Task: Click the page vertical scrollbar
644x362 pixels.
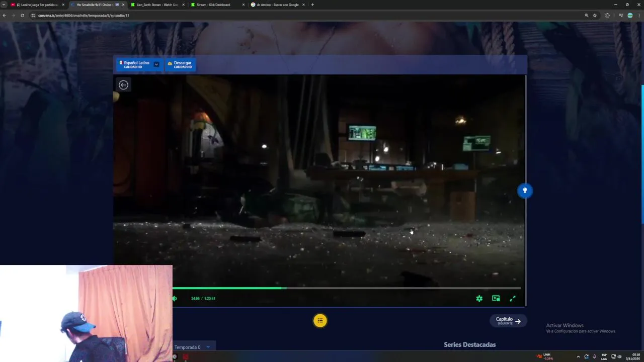Action: 642,154
